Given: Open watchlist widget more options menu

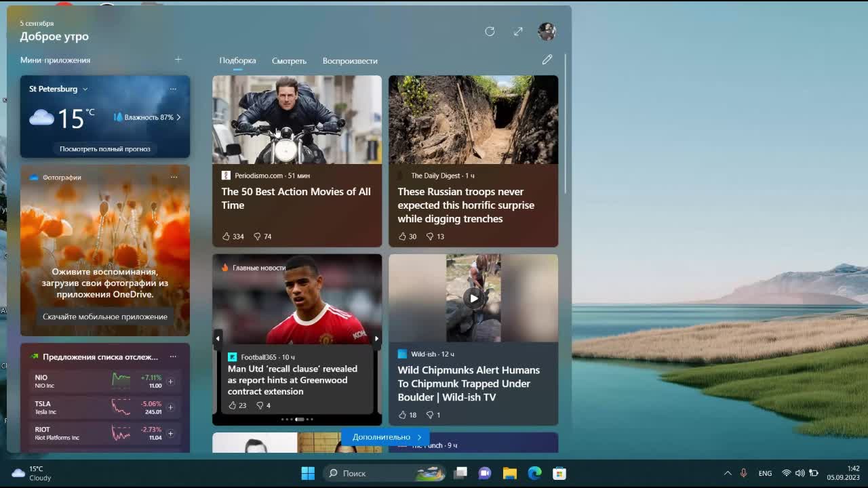Looking at the screenshot, I should (x=173, y=357).
